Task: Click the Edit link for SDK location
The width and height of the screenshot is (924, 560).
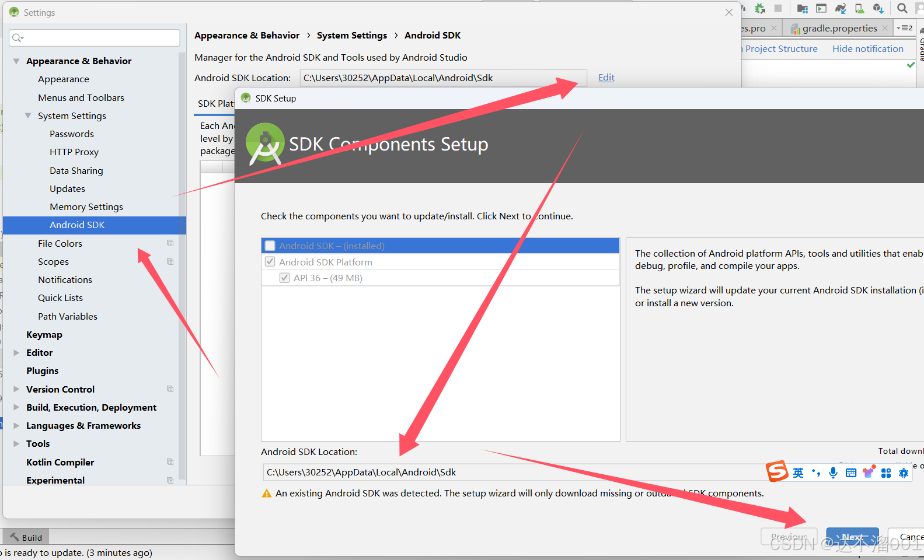Action: coord(606,77)
